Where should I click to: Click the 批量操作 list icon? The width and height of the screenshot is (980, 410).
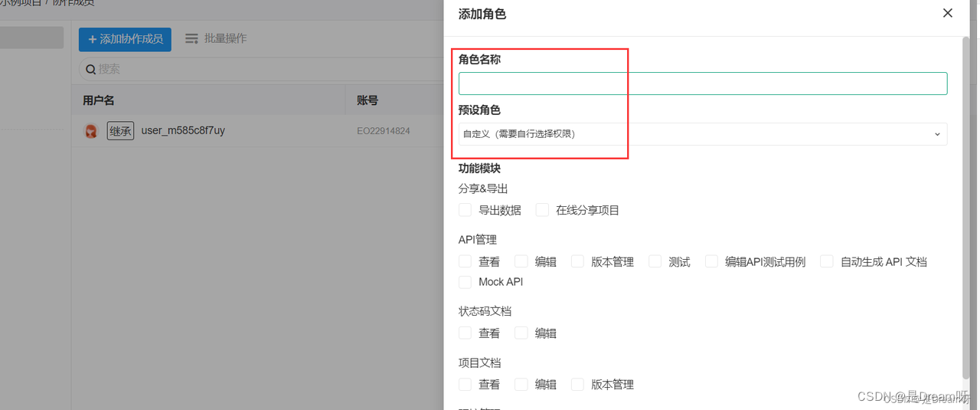(191, 38)
